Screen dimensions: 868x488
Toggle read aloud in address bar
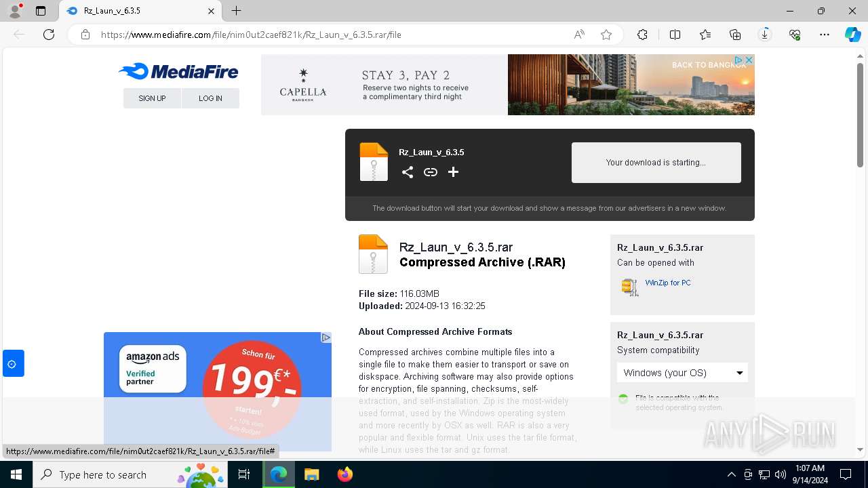[x=579, y=35]
